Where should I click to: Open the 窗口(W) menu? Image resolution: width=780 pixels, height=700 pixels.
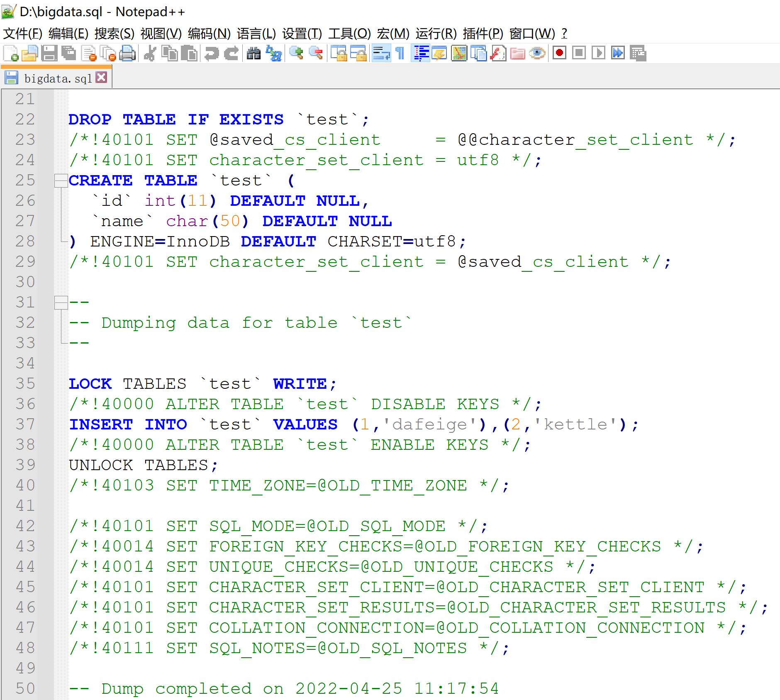(532, 34)
